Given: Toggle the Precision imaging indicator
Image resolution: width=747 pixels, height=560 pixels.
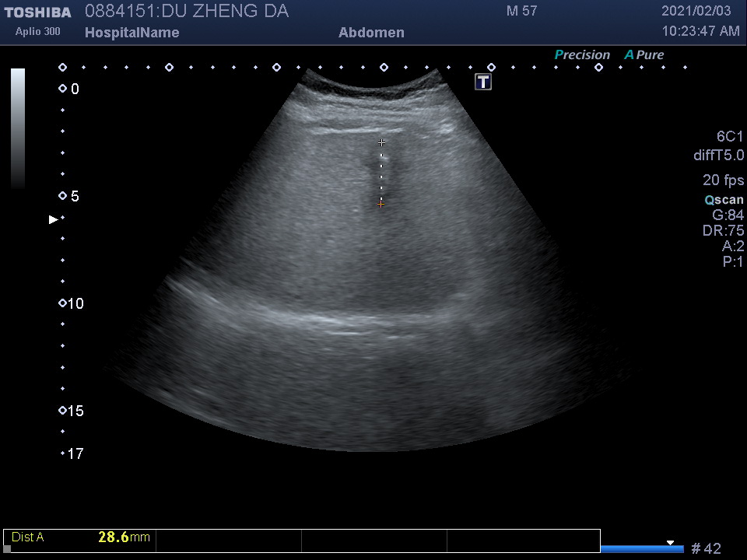Looking at the screenshot, I should pos(581,55).
